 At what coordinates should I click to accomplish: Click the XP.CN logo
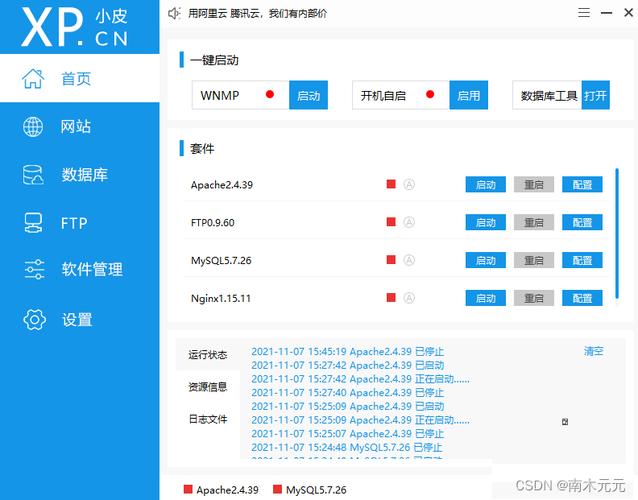click(x=75, y=27)
